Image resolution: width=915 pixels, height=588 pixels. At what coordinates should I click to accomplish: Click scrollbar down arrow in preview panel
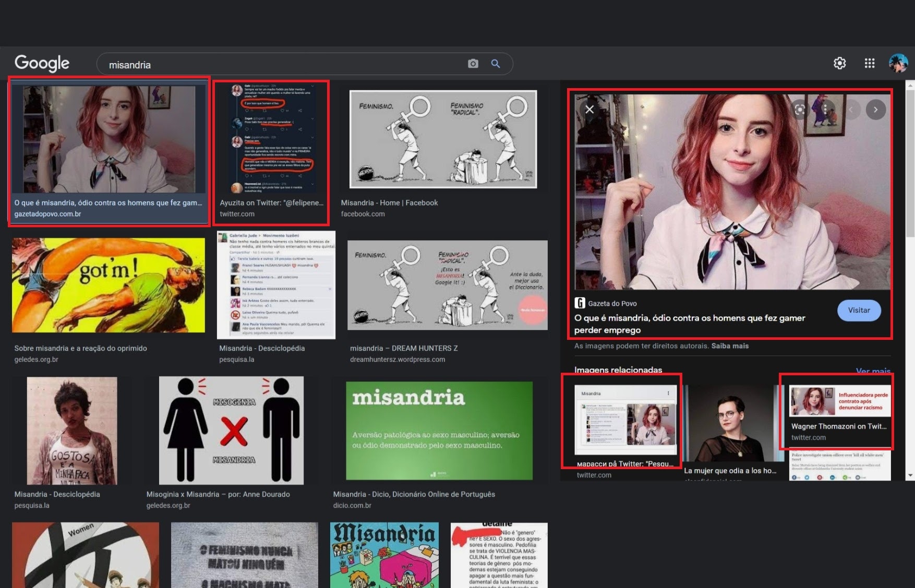coord(910,475)
